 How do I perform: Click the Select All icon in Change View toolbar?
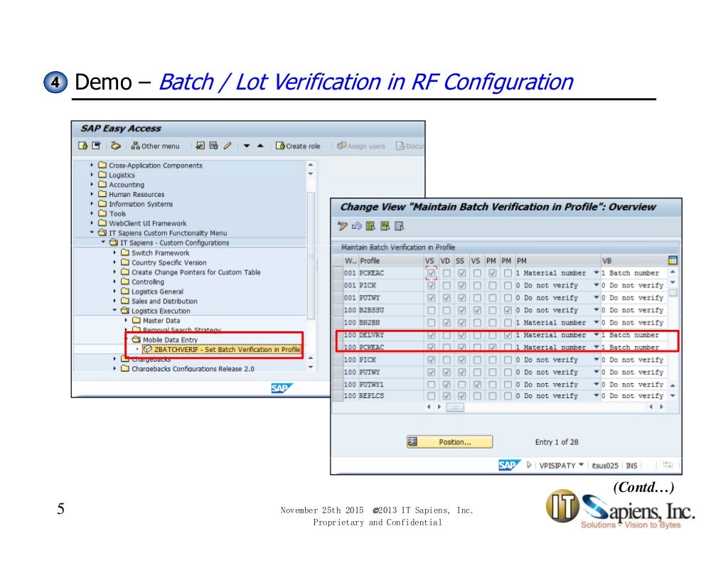[x=370, y=226]
